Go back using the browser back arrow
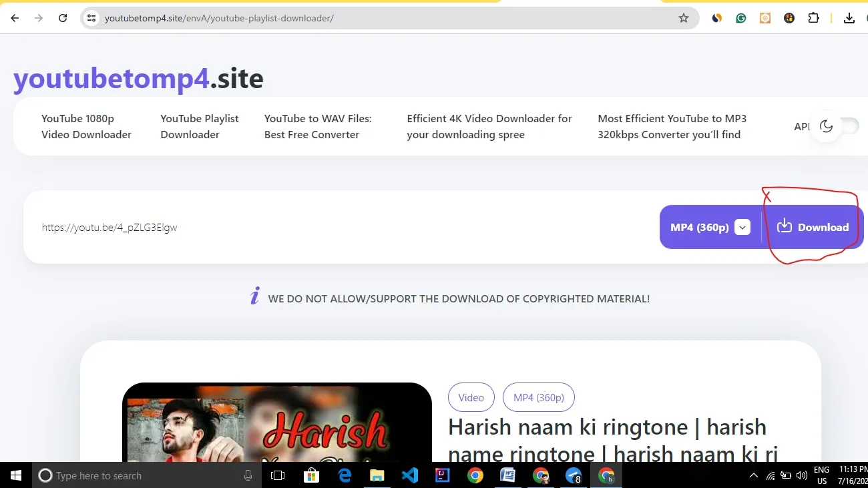This screenshot has width=868, height=488. click(15, 18)
